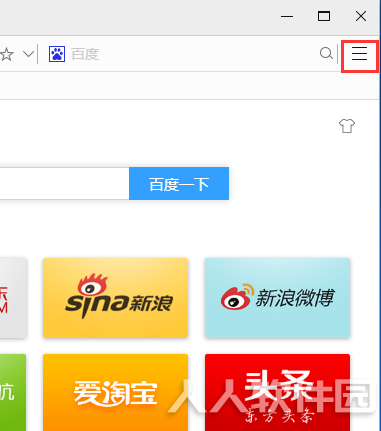
Task: Click the Baidu paw search engine icon
Action: pos(57,54)
